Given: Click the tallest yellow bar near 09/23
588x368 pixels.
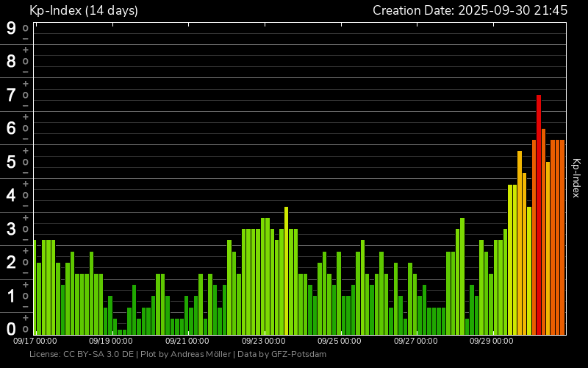Looking at the screenshot, I should pyautogui.click(x=287, y=271).
